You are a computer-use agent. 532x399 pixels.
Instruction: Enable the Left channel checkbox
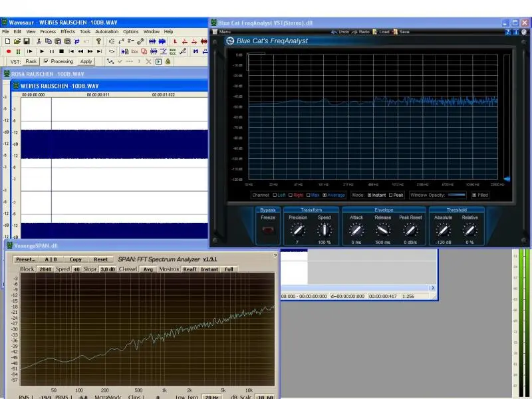[274, 196]
